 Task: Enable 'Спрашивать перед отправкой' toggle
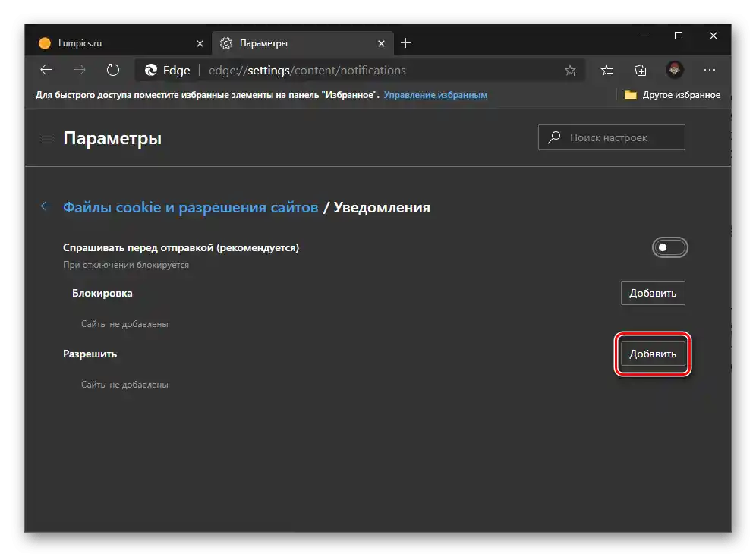click(669, 247)
